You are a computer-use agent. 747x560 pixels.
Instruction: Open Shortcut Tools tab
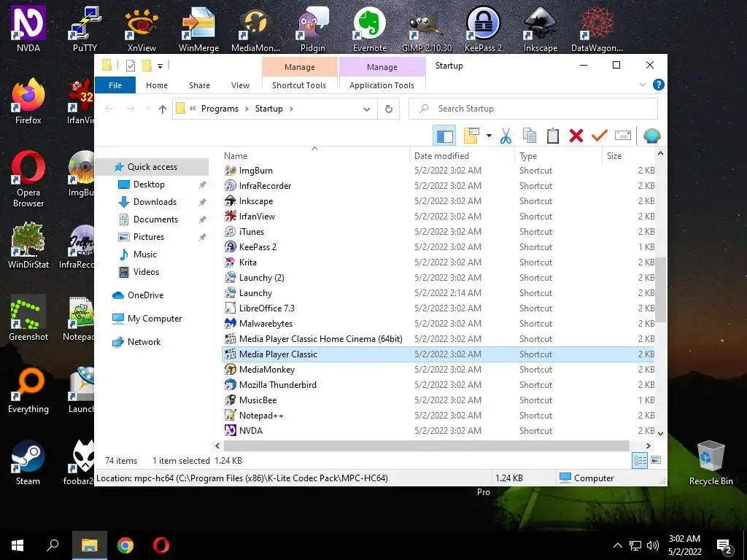pyautogui.click(x=299, y=85)
